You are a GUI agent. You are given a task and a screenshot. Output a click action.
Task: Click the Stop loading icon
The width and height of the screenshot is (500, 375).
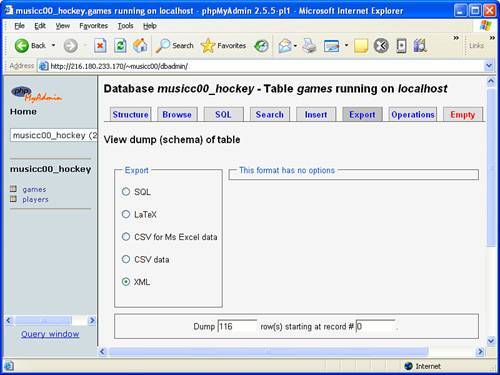[x=100, y=46]
